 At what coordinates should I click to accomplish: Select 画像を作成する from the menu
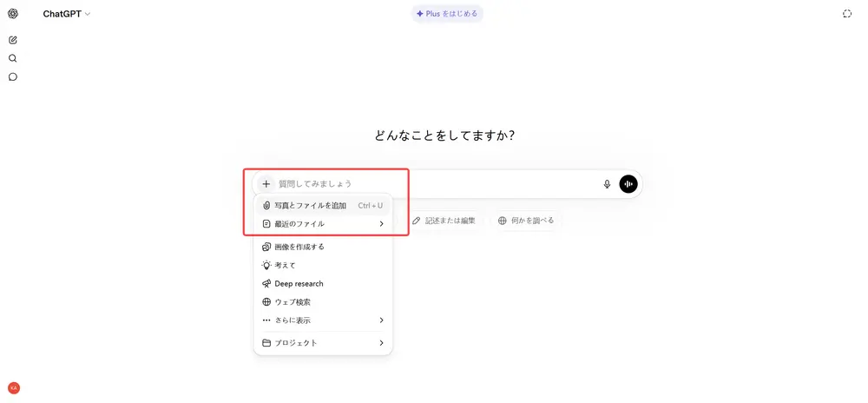(323, 247)
